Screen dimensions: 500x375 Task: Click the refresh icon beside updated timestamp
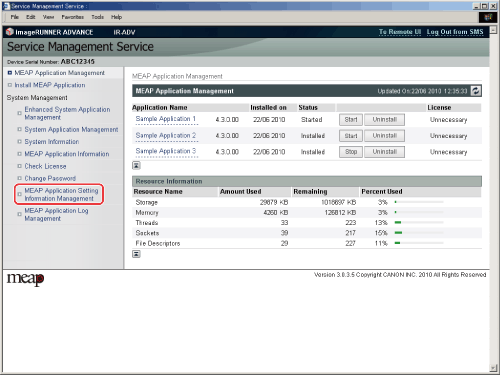(x=476, y=91)
